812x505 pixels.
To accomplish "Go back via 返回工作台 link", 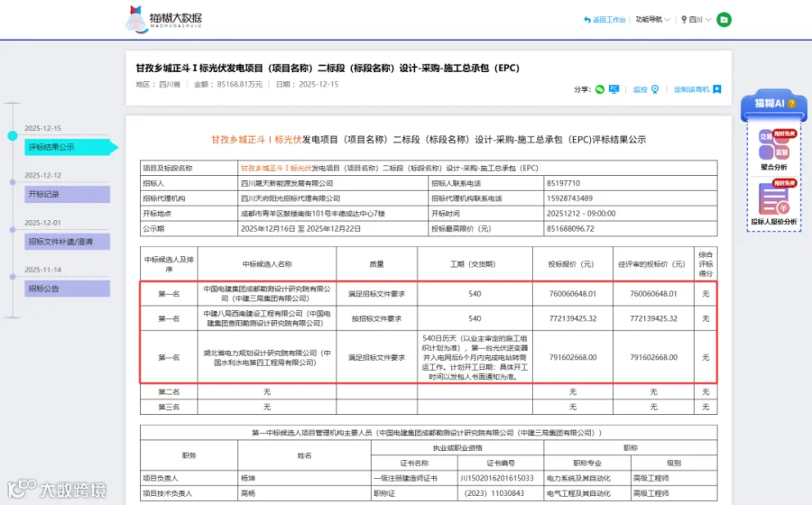I will [x=609, y=20].
